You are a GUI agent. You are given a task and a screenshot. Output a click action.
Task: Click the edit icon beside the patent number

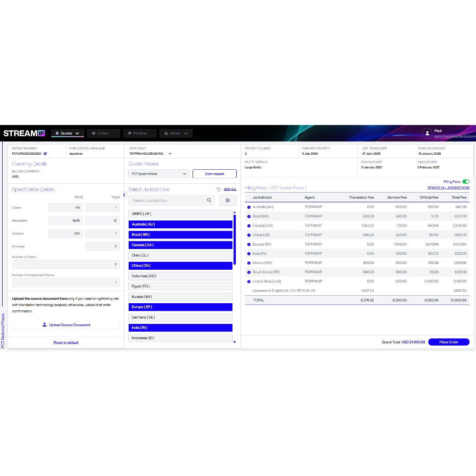pyautogui.click(x=45, y=154)
